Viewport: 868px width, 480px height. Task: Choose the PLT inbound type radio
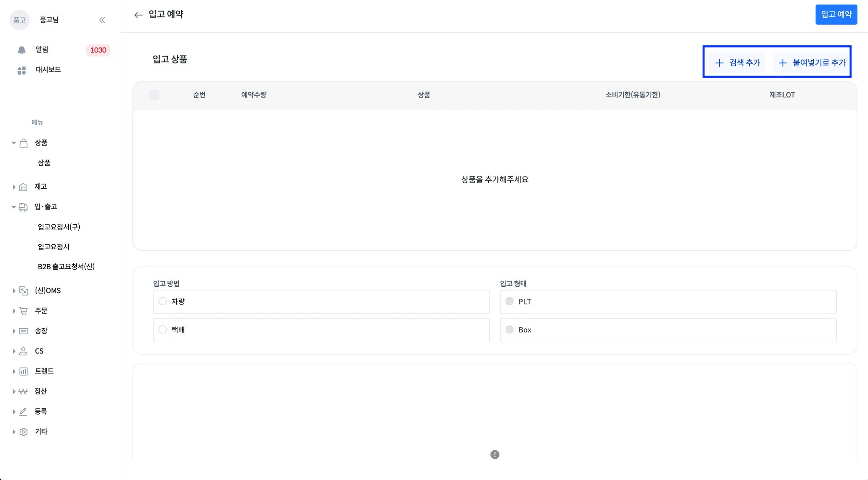tap(509, 301)
